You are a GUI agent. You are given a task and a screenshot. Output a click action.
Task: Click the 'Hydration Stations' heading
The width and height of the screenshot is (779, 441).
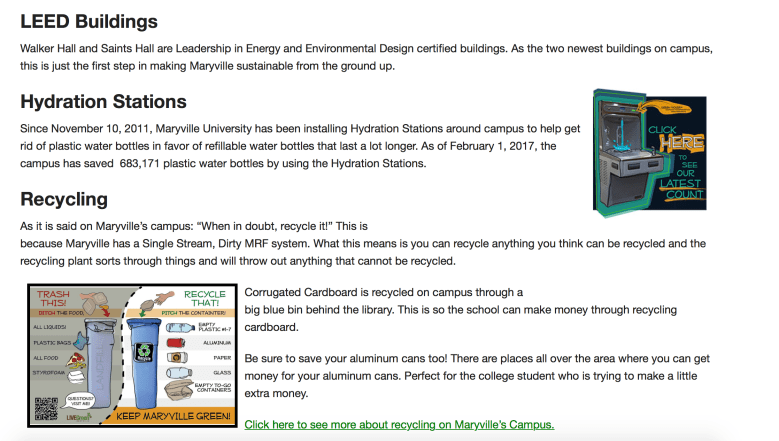tap(103, 101)
